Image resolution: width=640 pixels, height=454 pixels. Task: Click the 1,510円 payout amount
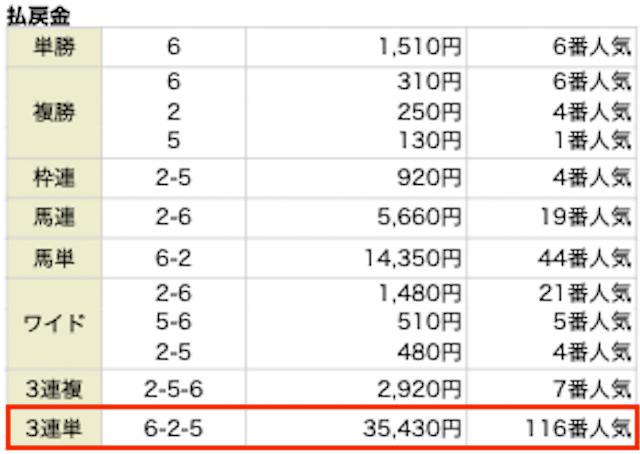[420, 46]
